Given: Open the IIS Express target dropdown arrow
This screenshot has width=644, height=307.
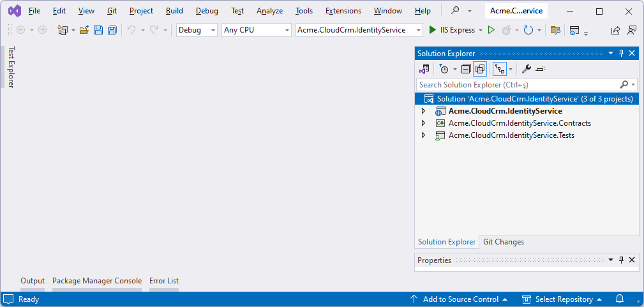Looking at the screenshot, I should [x=481, y=30].
